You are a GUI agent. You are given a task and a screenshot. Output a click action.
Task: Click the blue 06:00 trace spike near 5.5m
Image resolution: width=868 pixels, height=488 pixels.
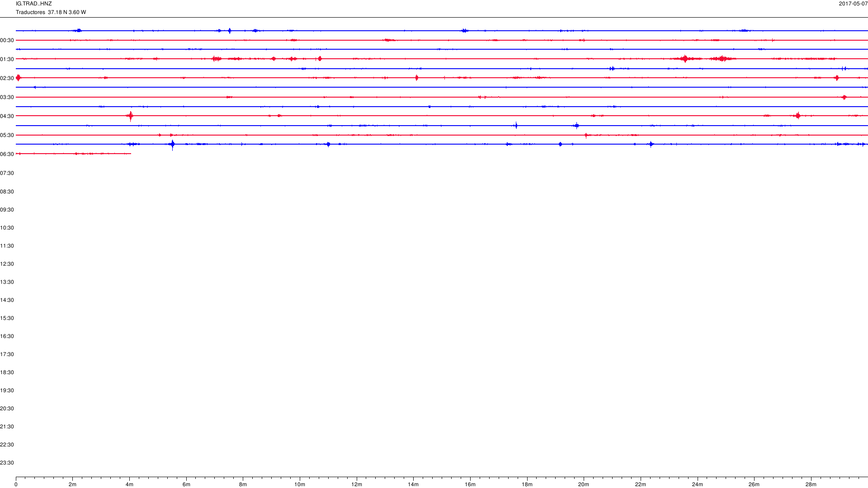coord(172,145)
